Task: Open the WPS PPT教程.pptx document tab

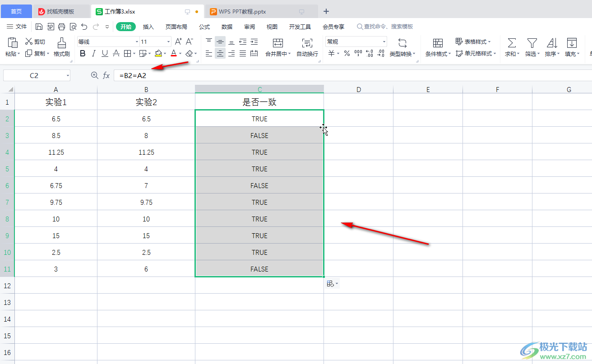Action: click(x=262, y=11)
